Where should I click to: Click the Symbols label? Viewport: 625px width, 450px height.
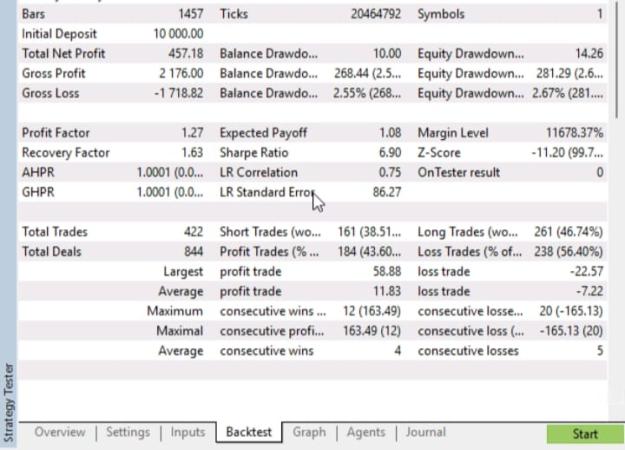441,14
